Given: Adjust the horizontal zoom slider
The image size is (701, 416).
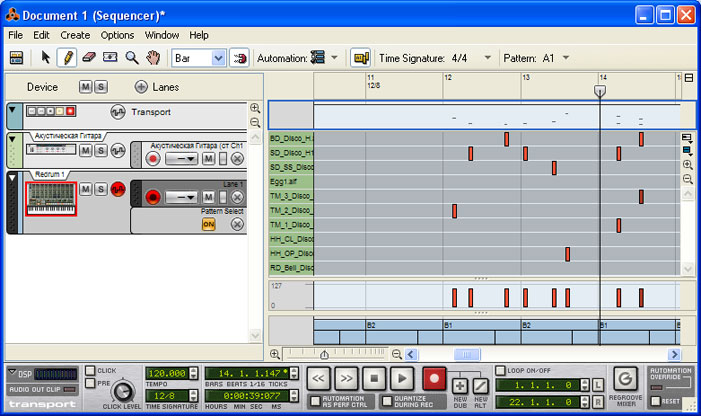Looking at the screenshot, I should point(324,354).
